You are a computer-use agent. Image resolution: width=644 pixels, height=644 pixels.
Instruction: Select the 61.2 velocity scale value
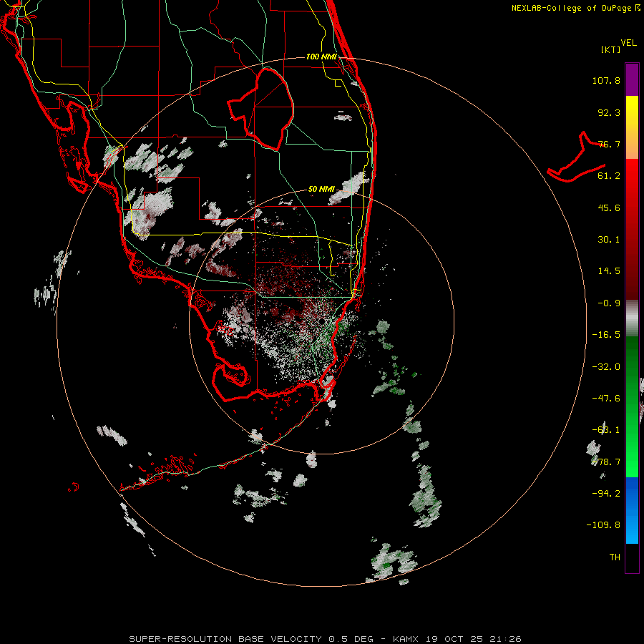pos(609,176)
